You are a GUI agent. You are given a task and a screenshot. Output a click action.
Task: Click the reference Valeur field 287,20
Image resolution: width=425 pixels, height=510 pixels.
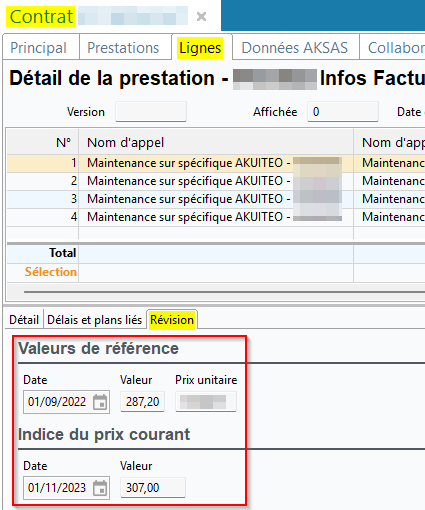coord(142,402)
